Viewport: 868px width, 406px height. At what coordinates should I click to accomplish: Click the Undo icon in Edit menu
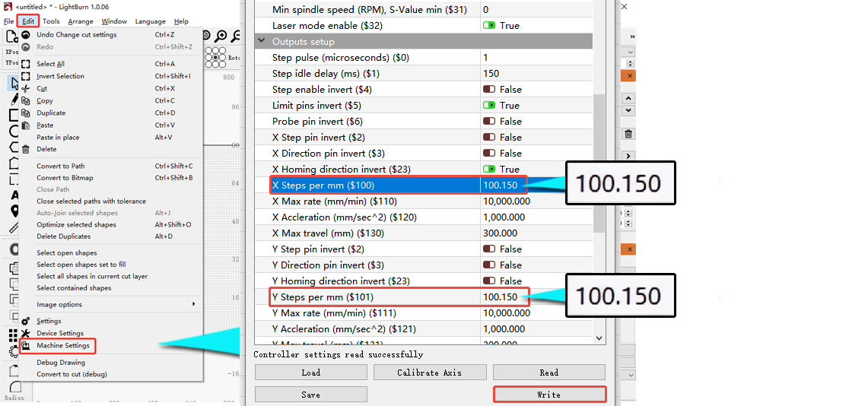pyautogui.click(x=25, y=35)
